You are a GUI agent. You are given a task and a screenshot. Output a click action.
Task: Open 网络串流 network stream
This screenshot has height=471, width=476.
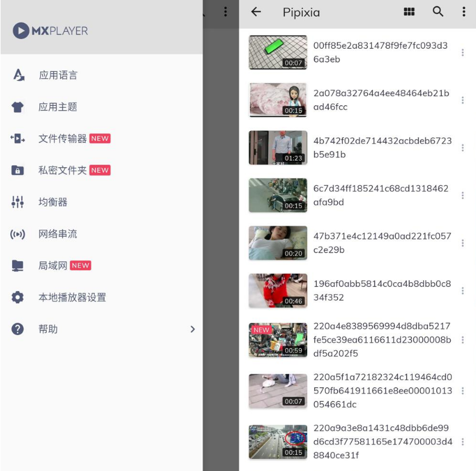point(58,234)
